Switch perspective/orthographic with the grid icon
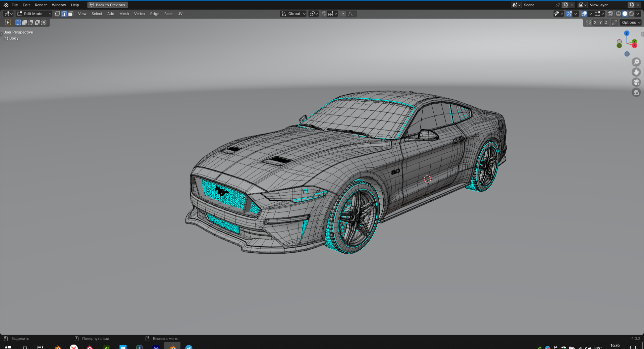This screenshot has width=644, height=349. [x=636, y=92]
